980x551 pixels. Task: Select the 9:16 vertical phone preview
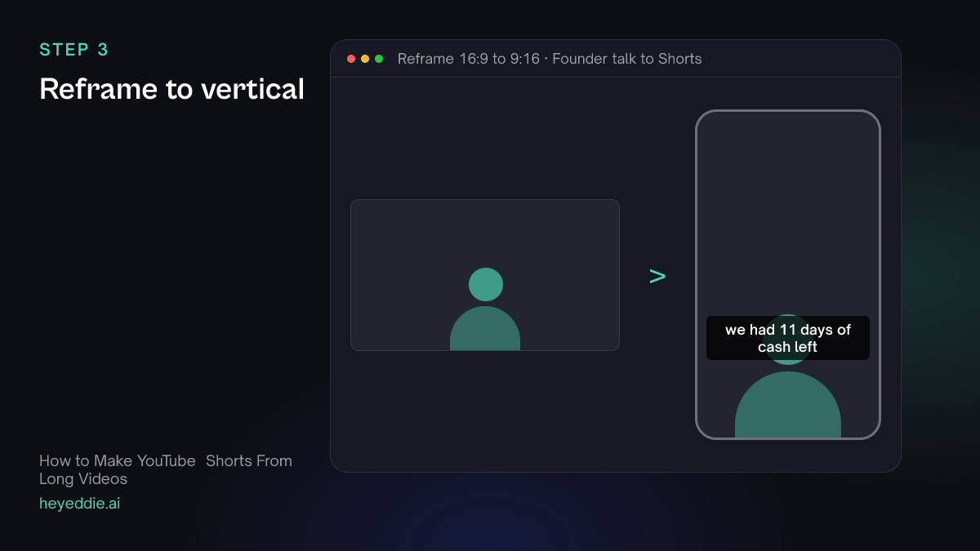788,274
